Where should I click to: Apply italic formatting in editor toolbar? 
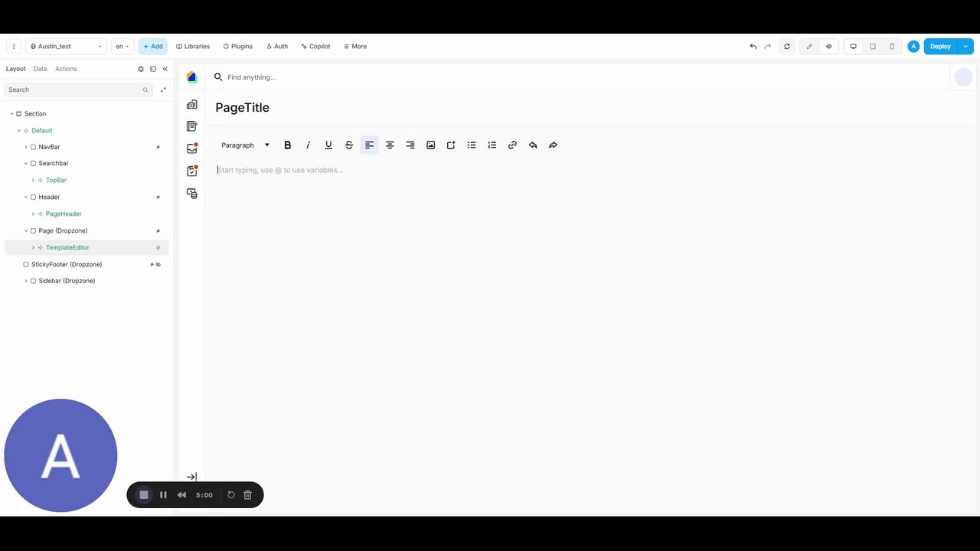(x=308, y=145)
